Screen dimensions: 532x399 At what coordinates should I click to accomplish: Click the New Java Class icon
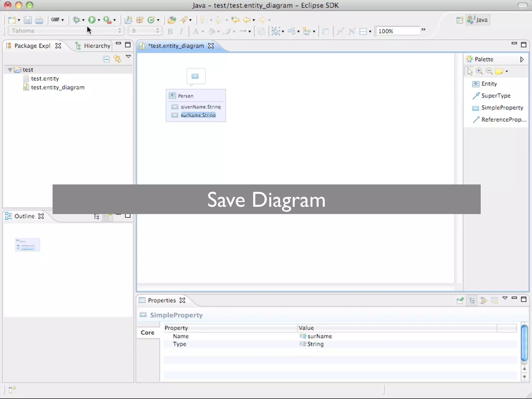coord(151,20)
